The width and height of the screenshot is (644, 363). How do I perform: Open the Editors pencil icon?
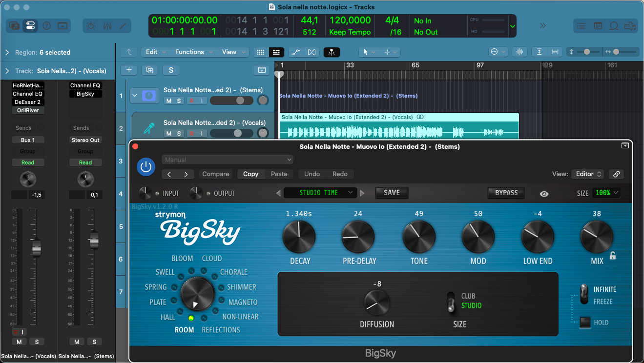tap(124, 26)
